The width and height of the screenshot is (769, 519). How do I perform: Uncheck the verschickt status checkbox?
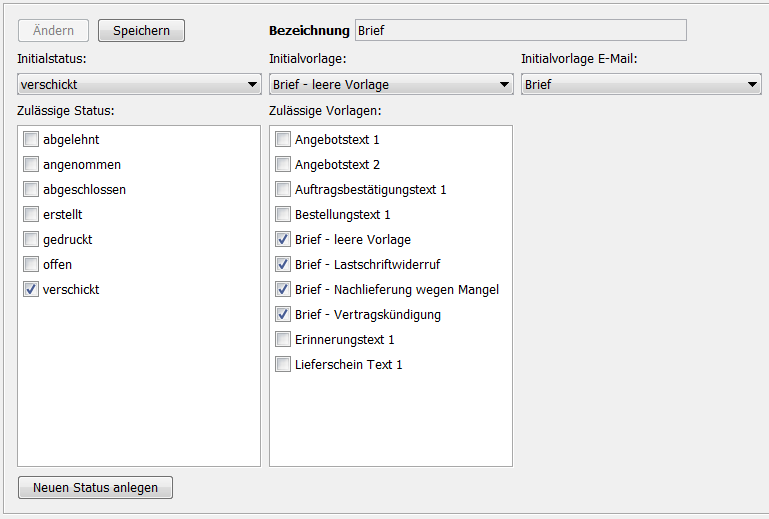pos(32,290)
